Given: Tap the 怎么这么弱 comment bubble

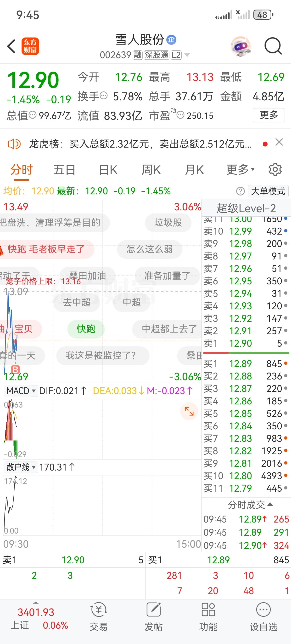Looking at the screenshot, I should 149,249.
